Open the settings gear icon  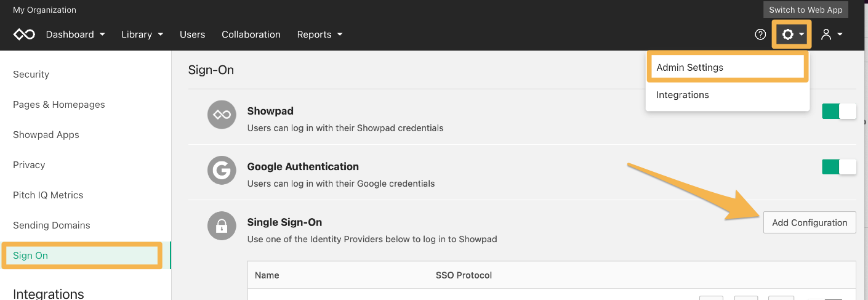(x=787, y=34)
